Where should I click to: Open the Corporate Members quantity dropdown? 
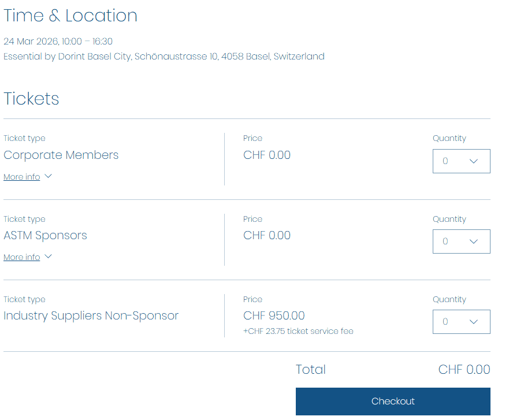click(x=461, y=161)
